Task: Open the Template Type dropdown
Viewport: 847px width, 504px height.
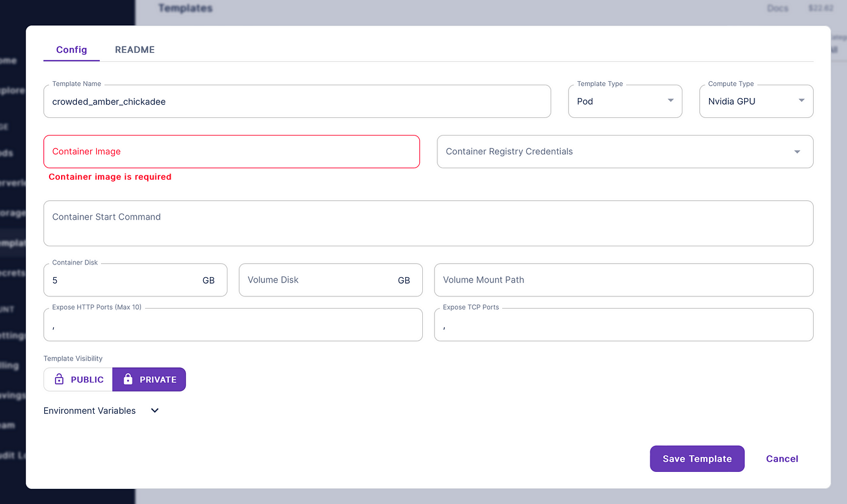Action: coord(625,101)
